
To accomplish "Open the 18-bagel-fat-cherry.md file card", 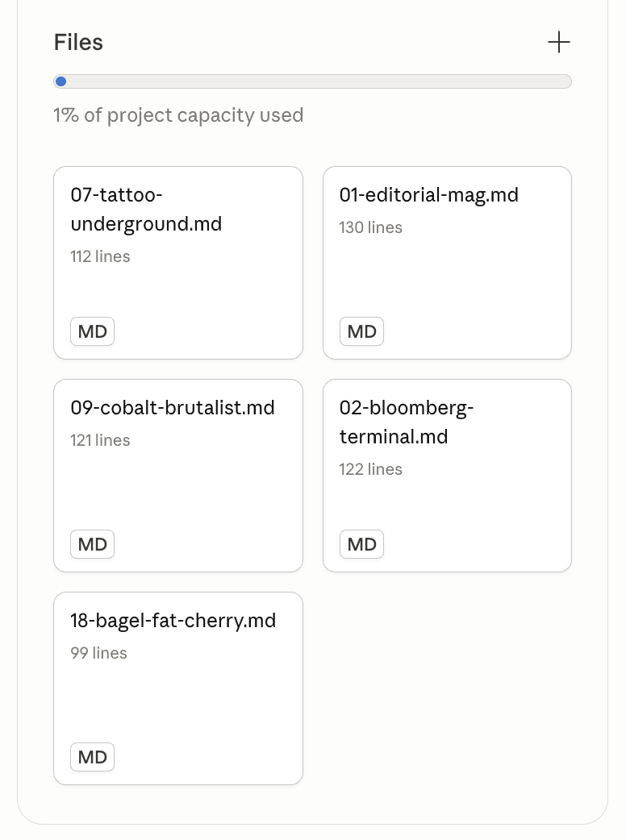I will pyautogui.click(x=178, y=688).
